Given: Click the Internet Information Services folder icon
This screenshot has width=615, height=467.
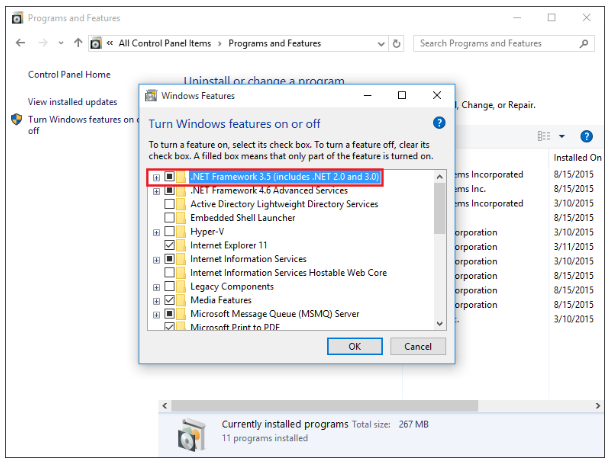Looking at the screenshot, I should click(181, 259).
